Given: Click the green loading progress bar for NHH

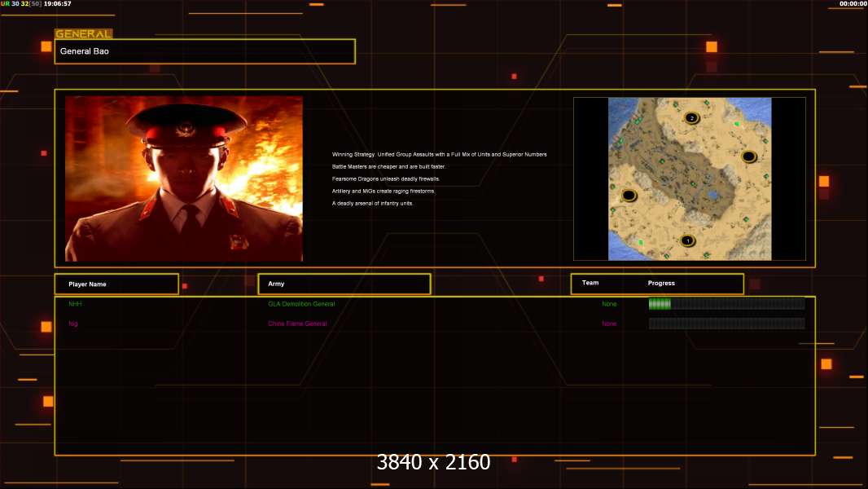Looking at the screenshot, I should pyautogui.click(x=726, y=303).
